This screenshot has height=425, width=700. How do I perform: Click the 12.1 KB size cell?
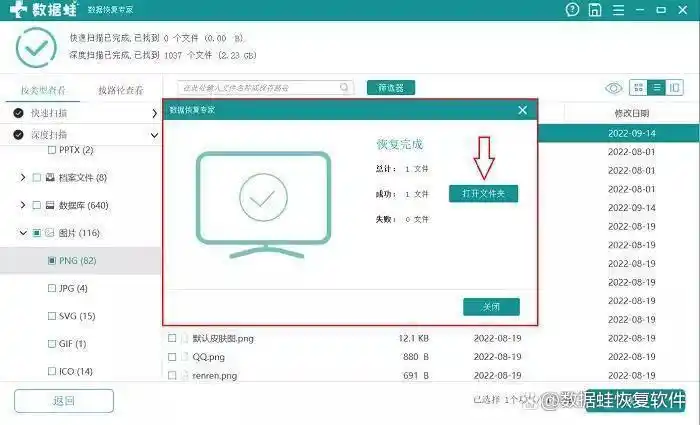pyautogui.click(x=413, y=338)
